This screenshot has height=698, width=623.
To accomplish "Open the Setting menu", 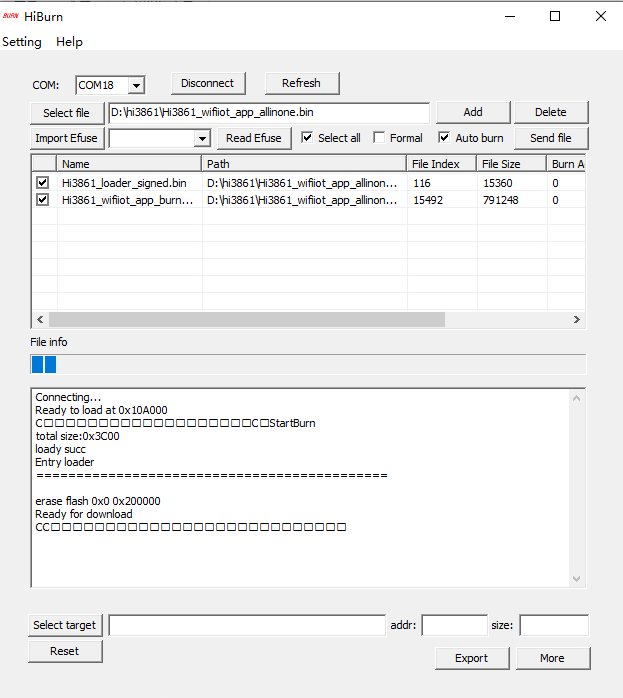I will [22, 42].
